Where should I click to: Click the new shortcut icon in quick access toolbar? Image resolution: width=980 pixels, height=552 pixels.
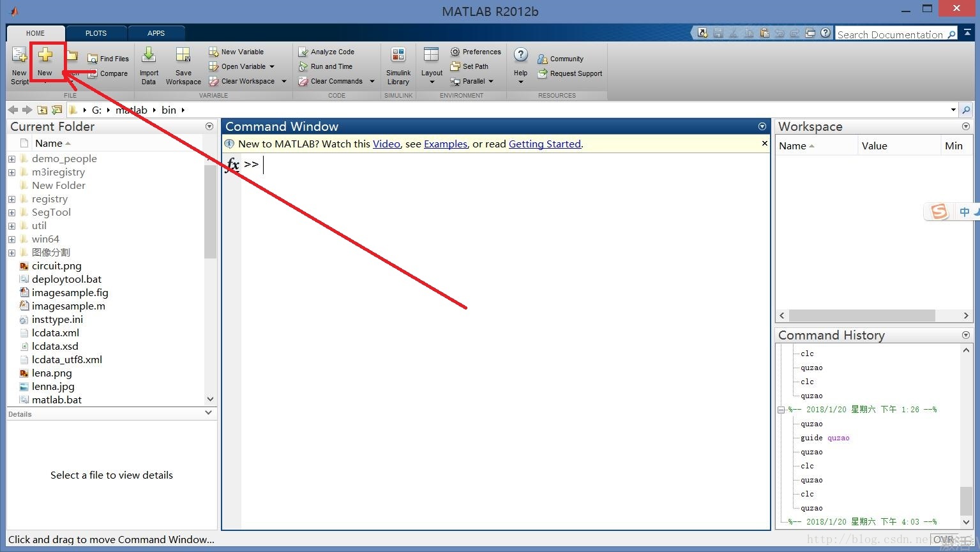(x=703, y=33)
